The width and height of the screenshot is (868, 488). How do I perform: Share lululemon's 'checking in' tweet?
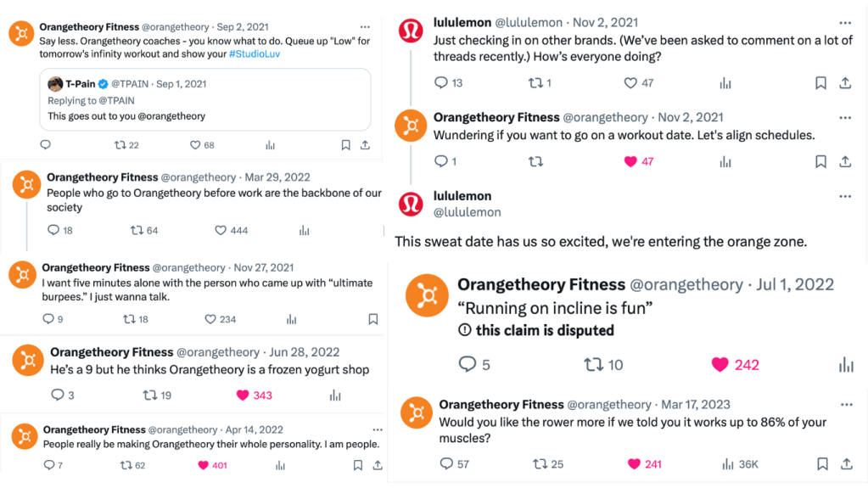[845, 82]
